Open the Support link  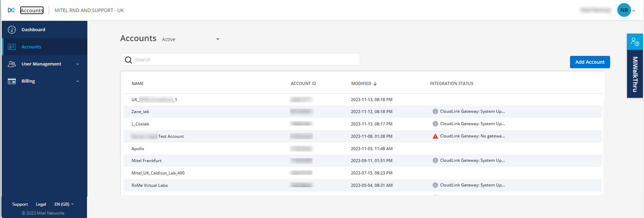[x=20, y=204]
